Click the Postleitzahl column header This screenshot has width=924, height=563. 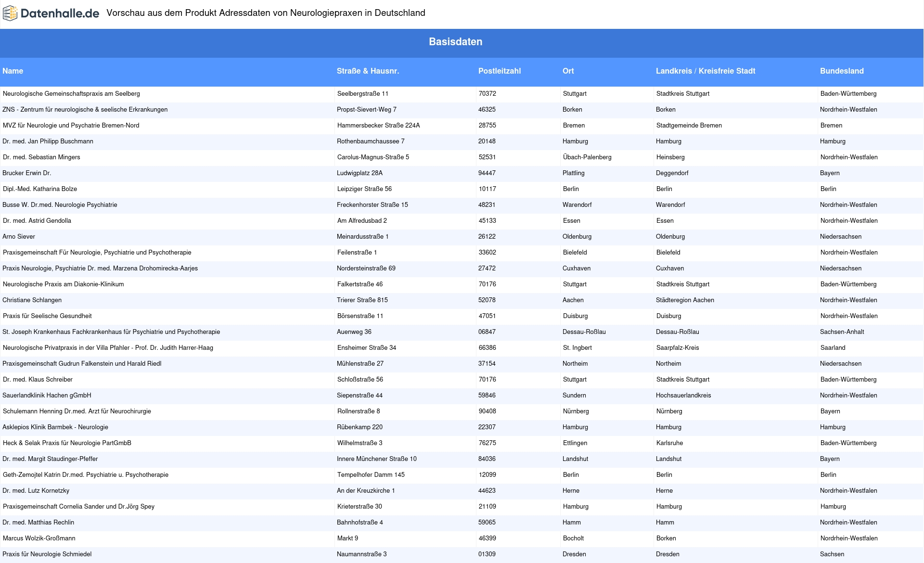click(x=500, y=71)
